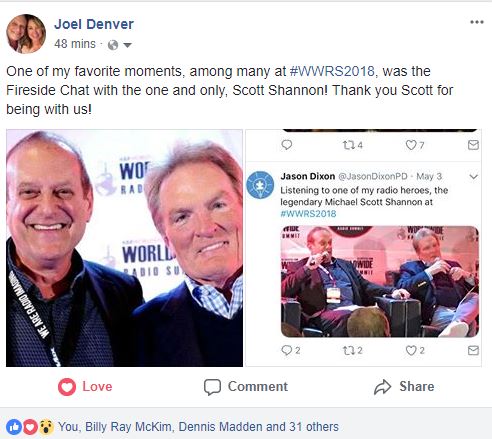Toggle the Love reaction on the post
Screen dimensions: 492x439
(x=85, y=387)
